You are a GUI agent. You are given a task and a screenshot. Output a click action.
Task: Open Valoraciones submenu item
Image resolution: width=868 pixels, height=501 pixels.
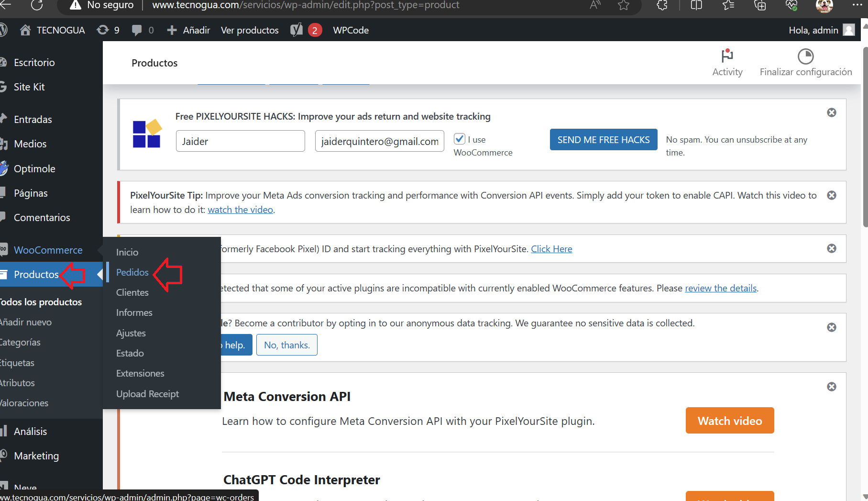tap(24, 403)
